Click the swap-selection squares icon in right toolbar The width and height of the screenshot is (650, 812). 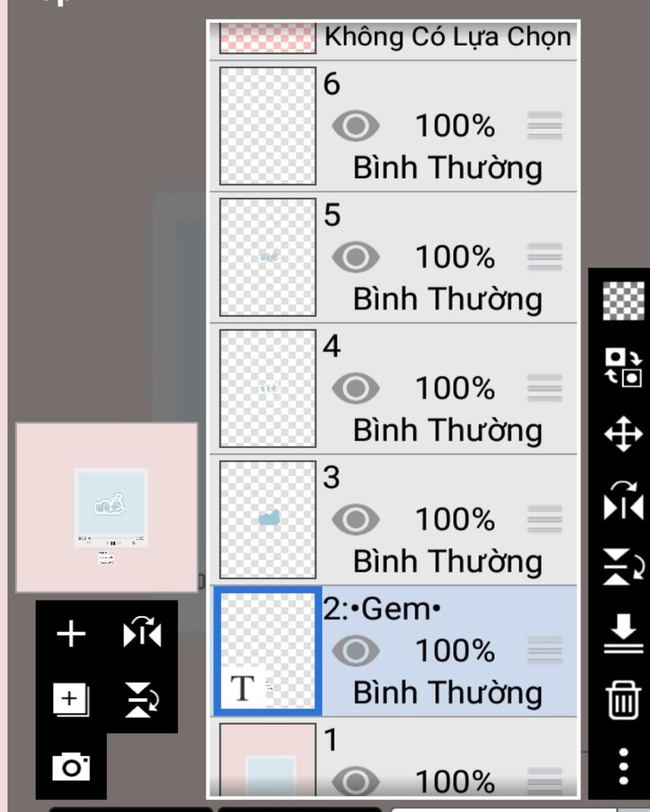coord(623,367)
